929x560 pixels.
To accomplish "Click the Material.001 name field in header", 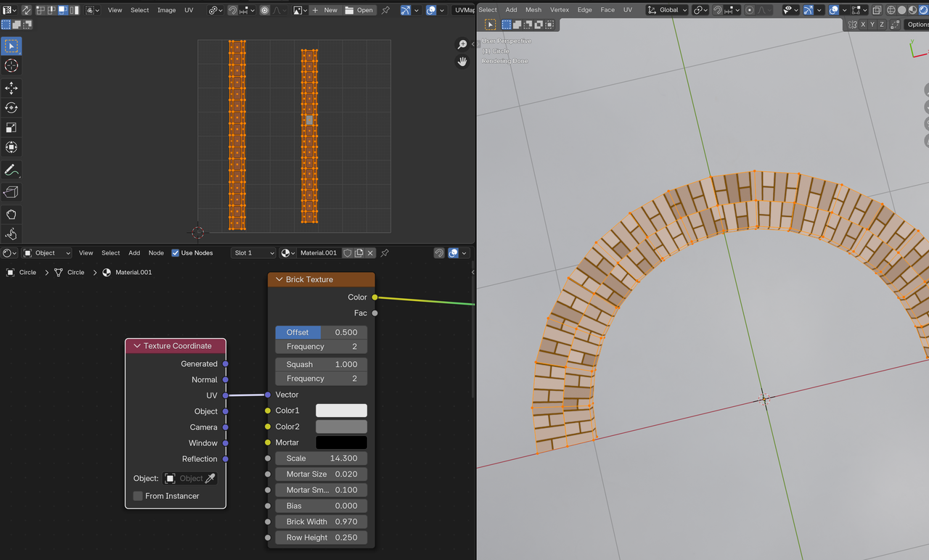I will [x=319, y=253].
